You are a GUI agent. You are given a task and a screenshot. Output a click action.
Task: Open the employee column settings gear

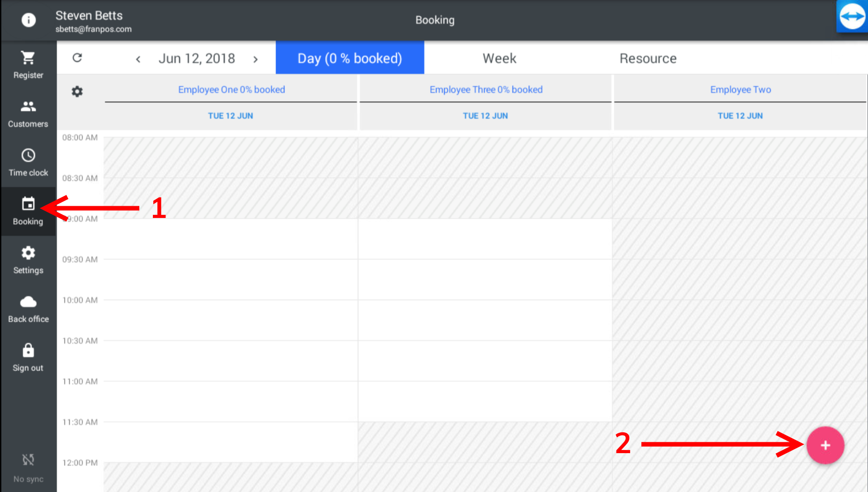(x=77, y=91)
